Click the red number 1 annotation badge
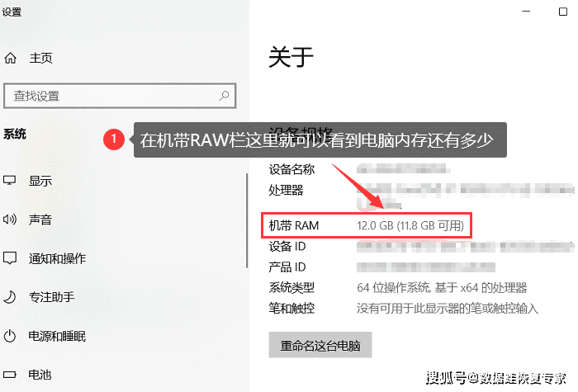The height and width of the screenshot is (392, 578). point(114,139)
